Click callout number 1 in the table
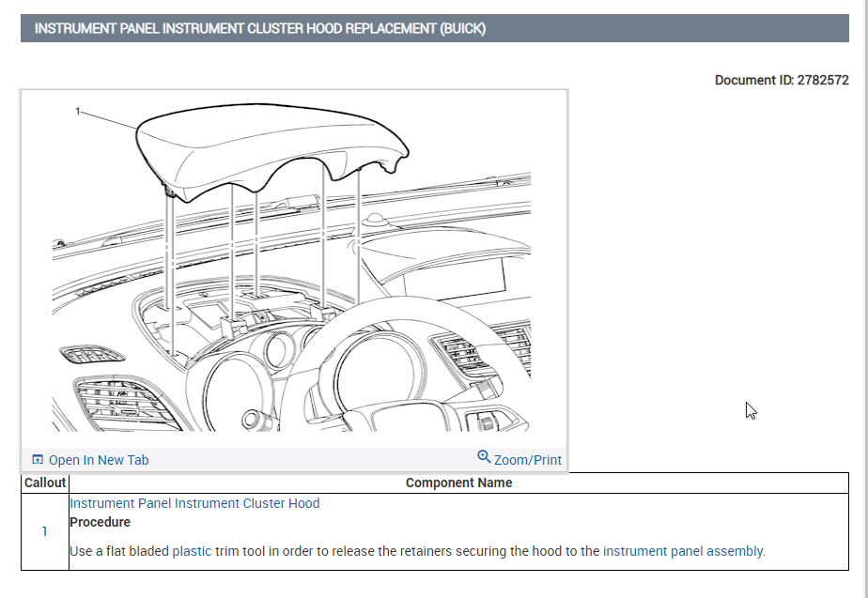Screen dimensions: 868x598 tap(44, 531)
